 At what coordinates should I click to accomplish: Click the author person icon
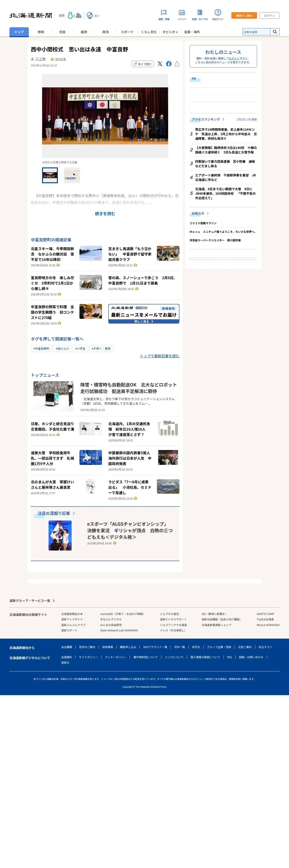(33, 59)
